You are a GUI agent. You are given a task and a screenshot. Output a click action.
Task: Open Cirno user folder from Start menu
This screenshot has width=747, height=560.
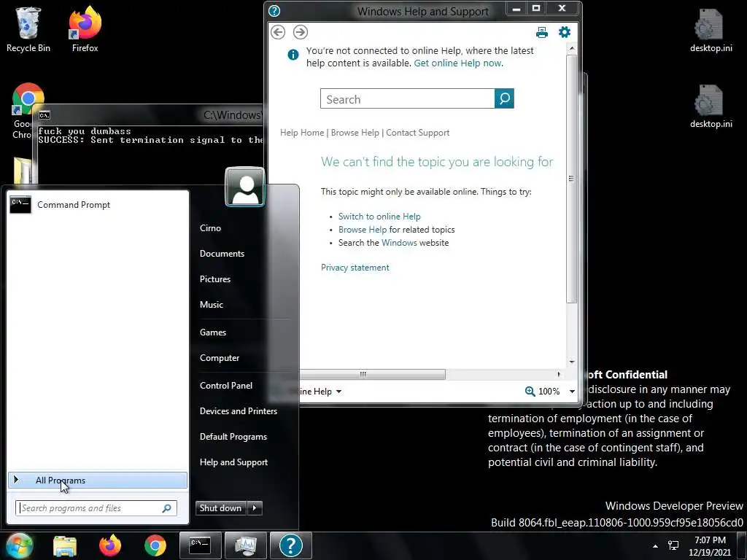coord(210,227)
